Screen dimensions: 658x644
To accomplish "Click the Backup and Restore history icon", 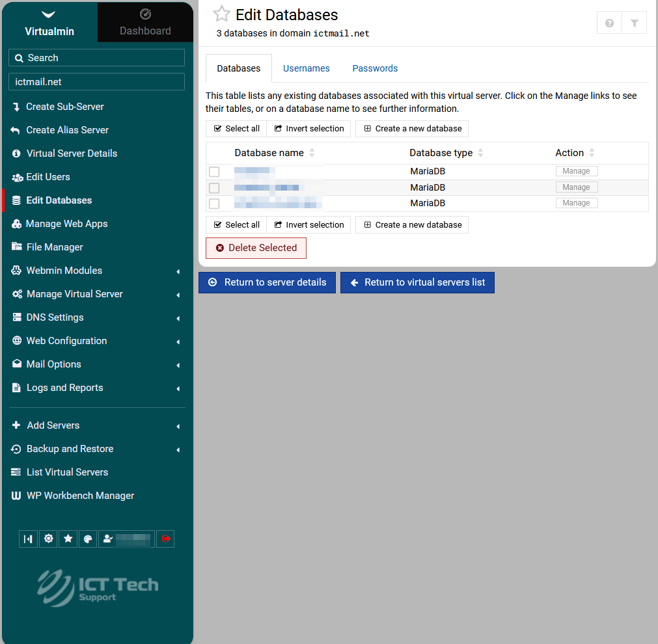I will (x=16, y=449).
